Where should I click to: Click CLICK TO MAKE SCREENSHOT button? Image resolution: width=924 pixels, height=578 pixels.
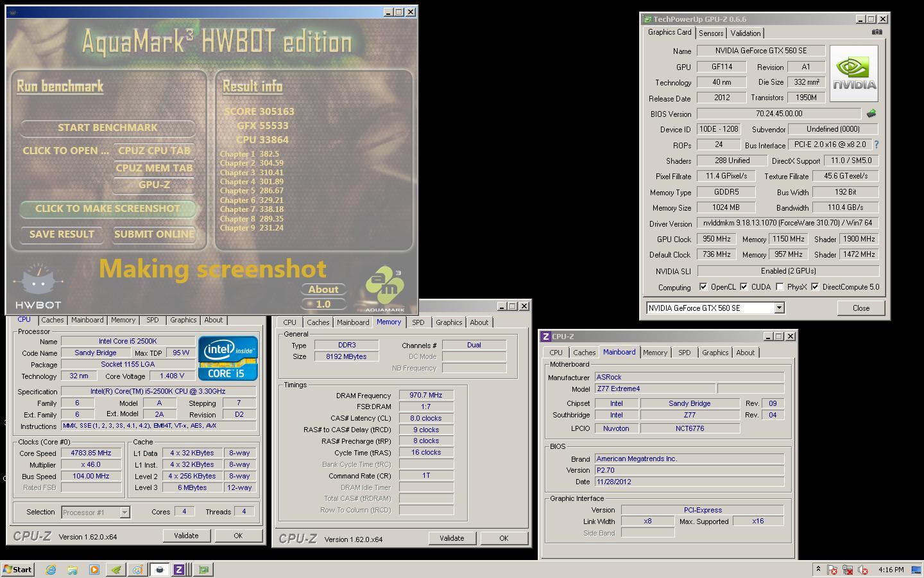[108, 208]
